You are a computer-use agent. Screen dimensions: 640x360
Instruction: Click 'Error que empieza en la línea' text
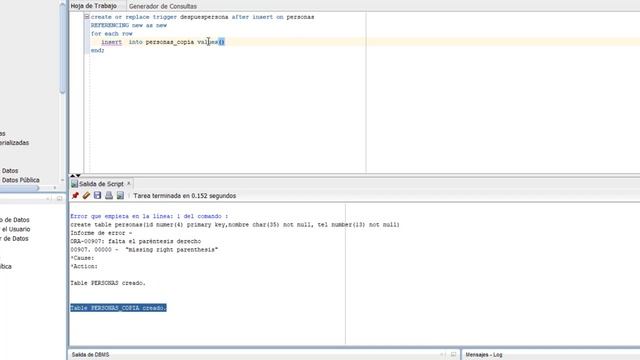(x=149, y=216)
